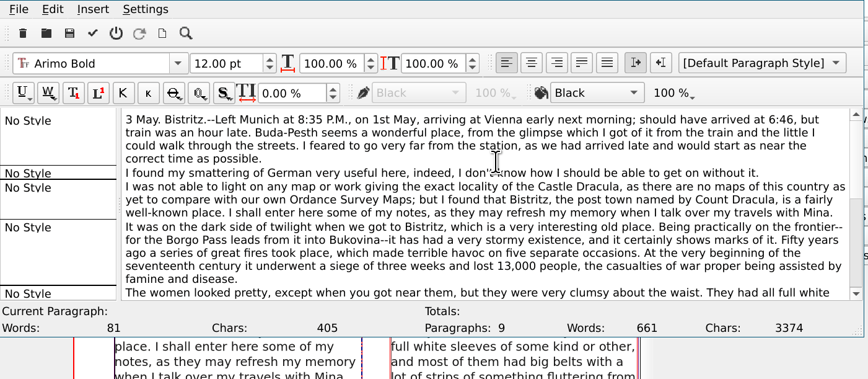The height and width of the screenshot is (379, 868).
Task: Click the Clear All Text trash icon
Action: tap(23, 33)
